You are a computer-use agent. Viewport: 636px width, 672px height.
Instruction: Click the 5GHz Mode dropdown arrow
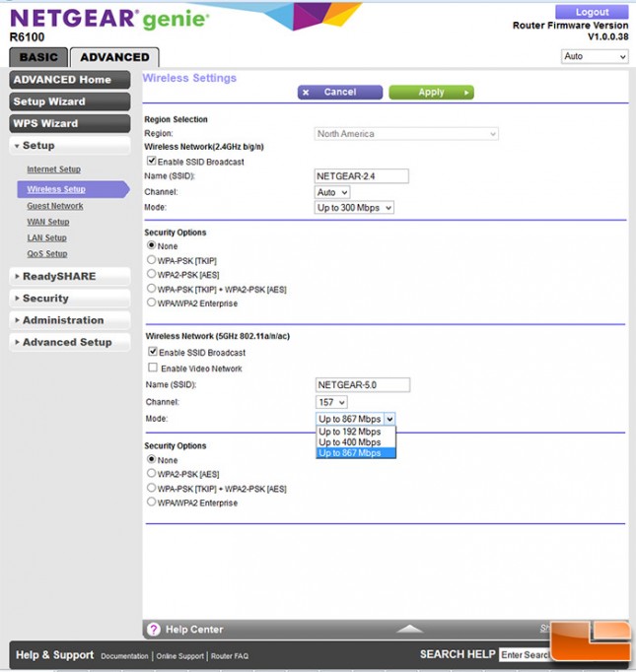point(389,419)
